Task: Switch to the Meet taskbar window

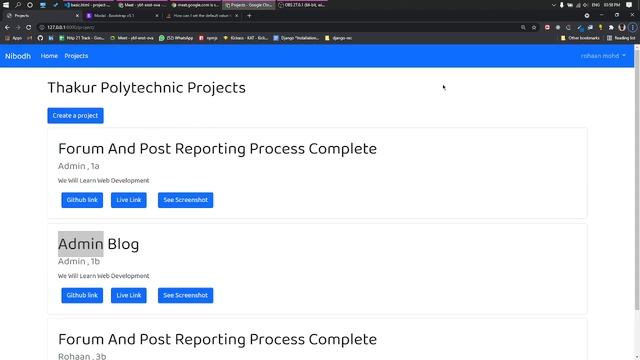Action: pos(142,5)
